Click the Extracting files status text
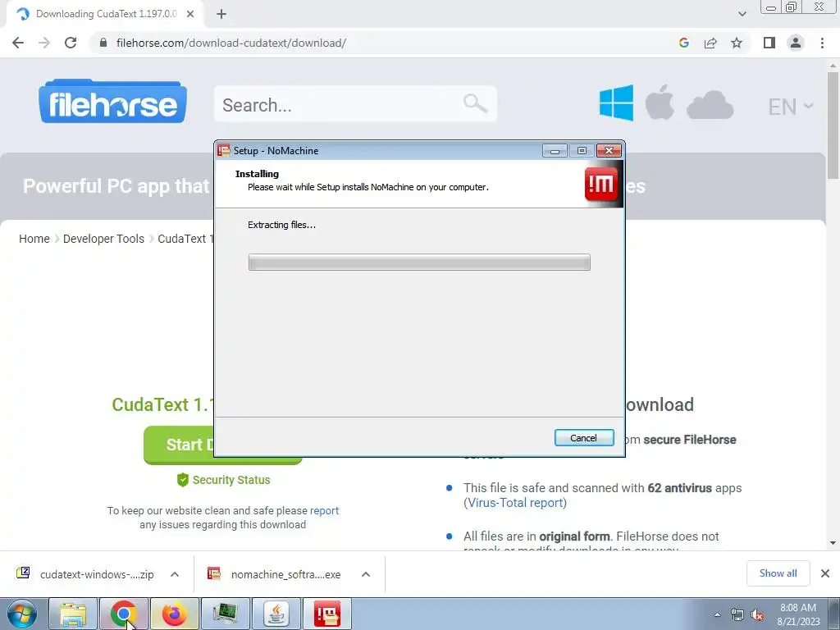This screenshot has width=840, height=630. (281, 225)
